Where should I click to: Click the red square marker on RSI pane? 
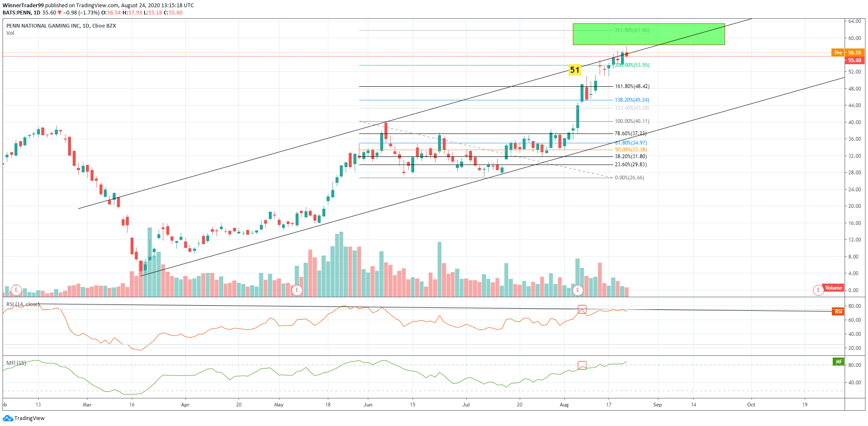(582, 309)
